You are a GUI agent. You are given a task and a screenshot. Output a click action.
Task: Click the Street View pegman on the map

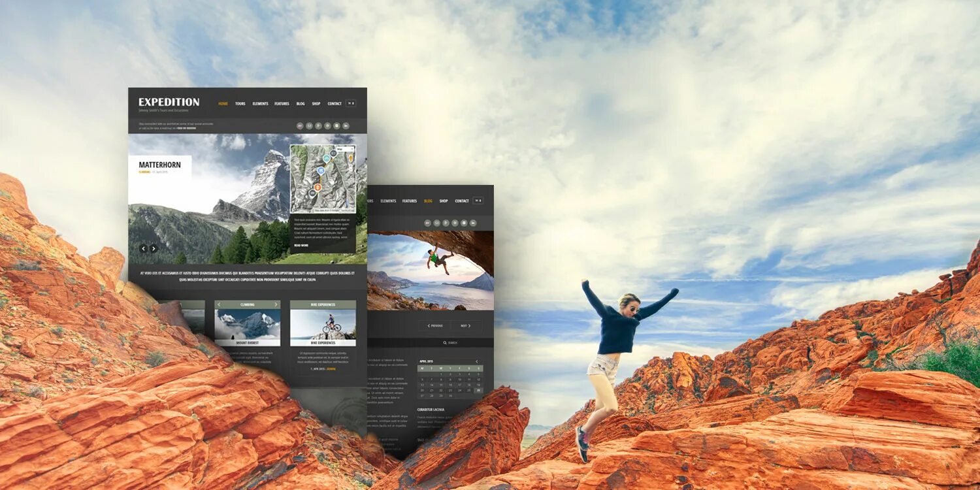tap(351, 158)
